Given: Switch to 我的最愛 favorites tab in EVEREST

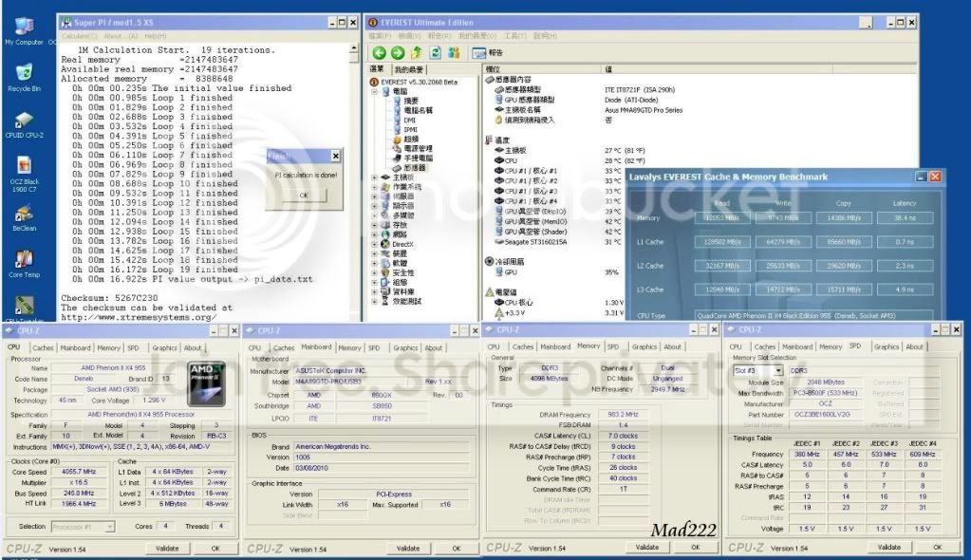Looking at the screenshot, I should point(409,69).
